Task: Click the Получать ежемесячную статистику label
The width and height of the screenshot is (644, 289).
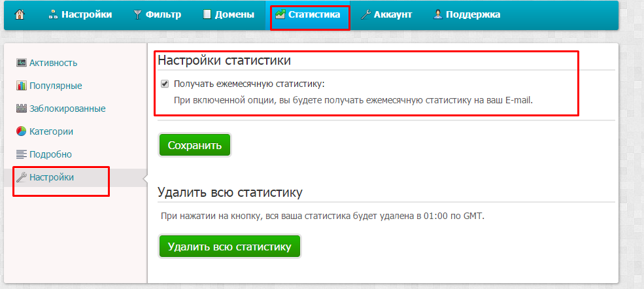Action: 249,84
